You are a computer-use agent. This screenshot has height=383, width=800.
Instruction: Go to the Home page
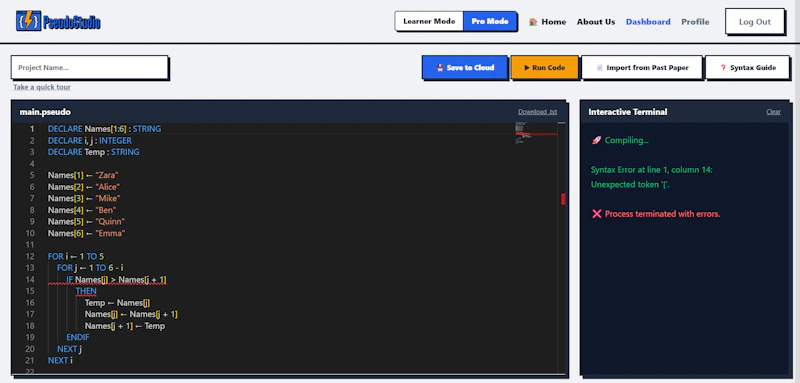click(x=547, y=22)
